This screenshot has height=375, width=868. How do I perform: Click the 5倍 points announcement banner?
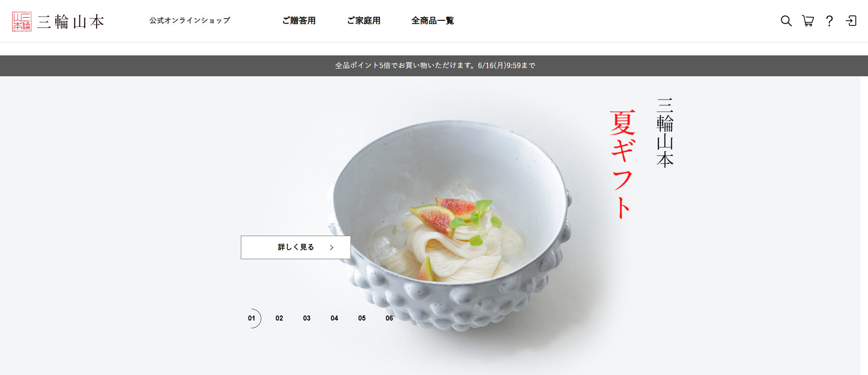click(434, 66)
